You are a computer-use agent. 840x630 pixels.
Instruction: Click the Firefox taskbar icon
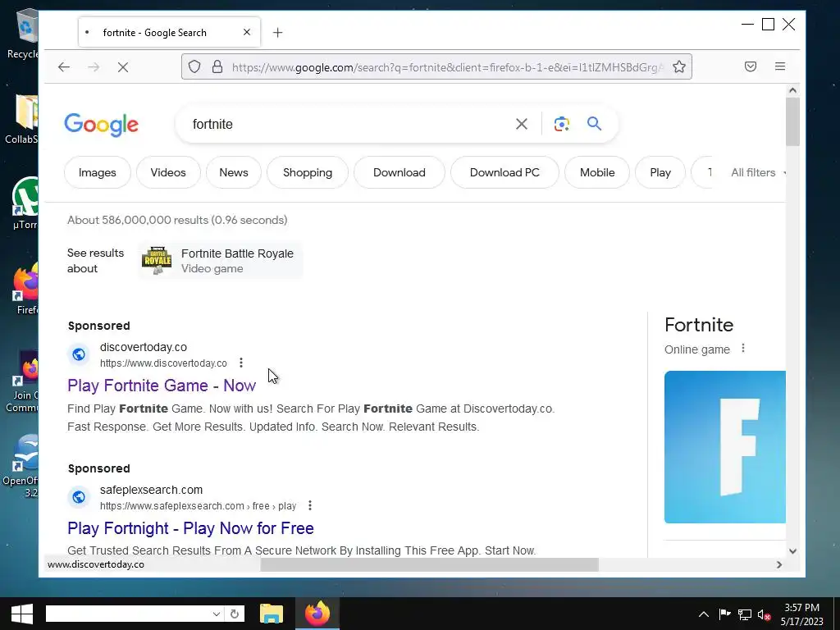[x=317, y=614]
